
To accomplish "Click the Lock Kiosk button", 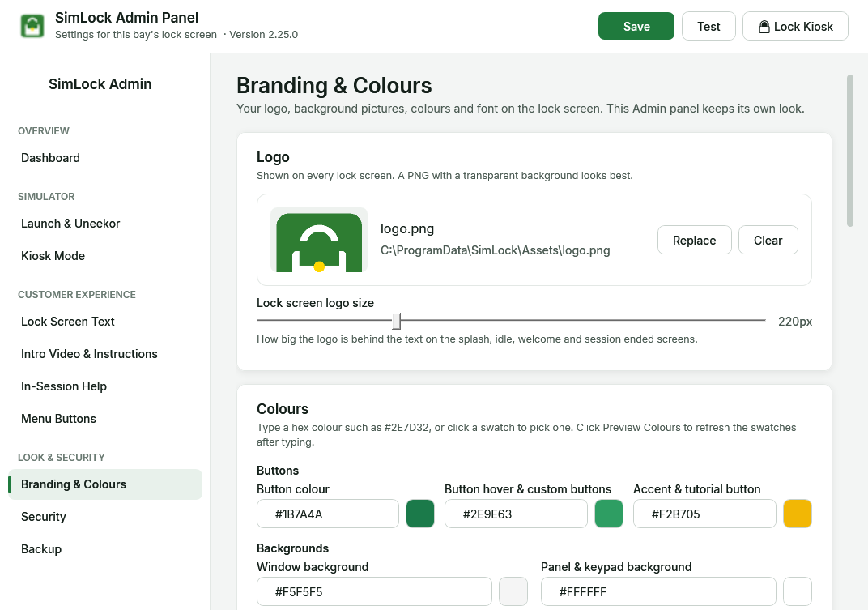I will [795, 26].
